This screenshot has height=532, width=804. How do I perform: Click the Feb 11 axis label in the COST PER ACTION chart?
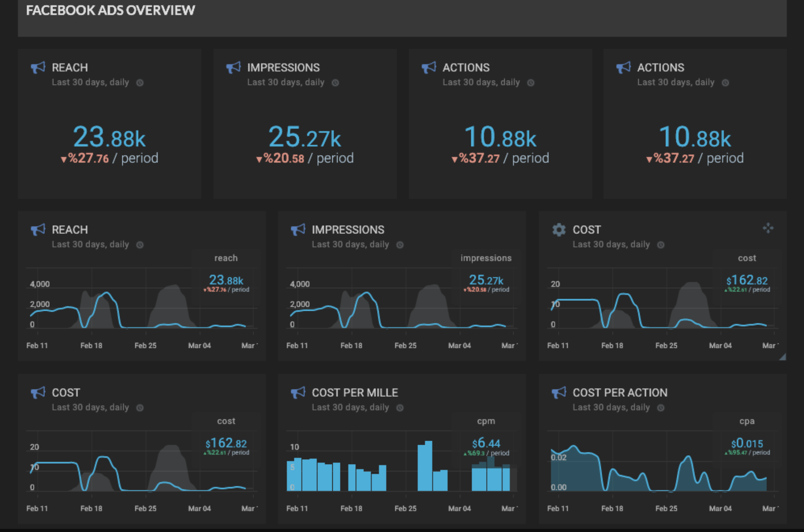pos(558,508)
